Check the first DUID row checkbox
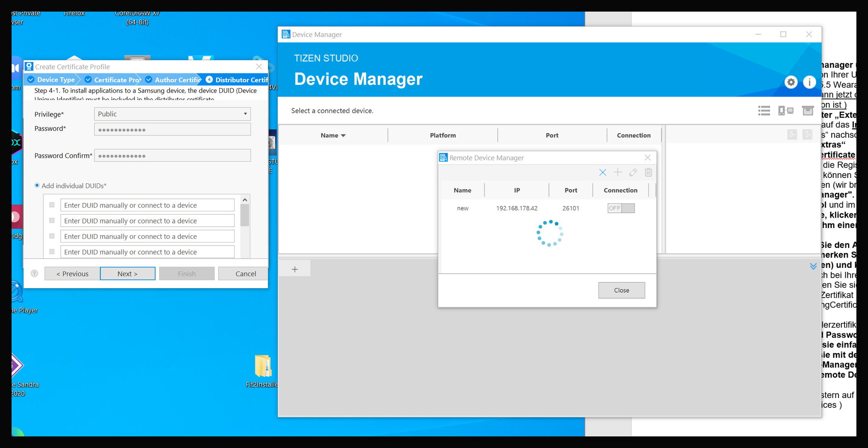Viewport: 868px width, 448px height. coord(52,205)
